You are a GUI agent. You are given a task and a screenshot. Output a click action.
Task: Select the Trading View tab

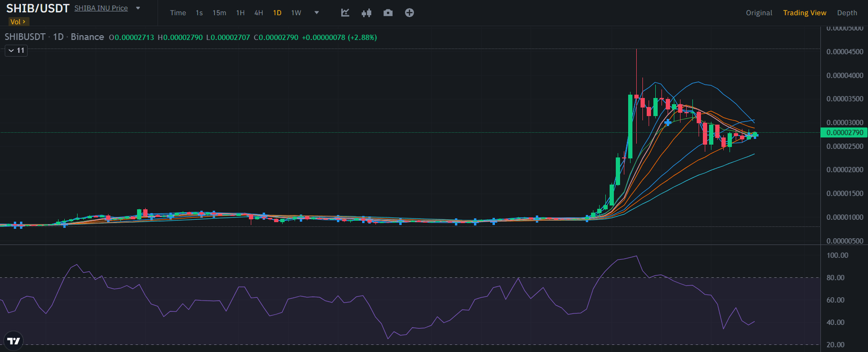tap(804, 13)
